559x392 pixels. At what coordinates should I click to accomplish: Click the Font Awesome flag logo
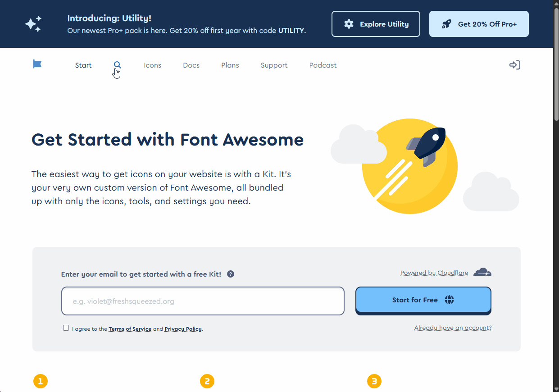[37, 64]
